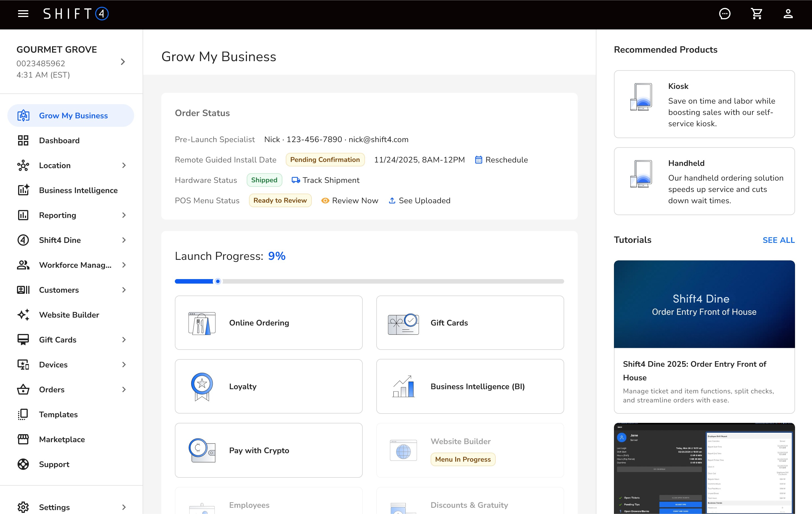
Task: Click SEE ALL tutorials link
Action: [x=779, y=240]
